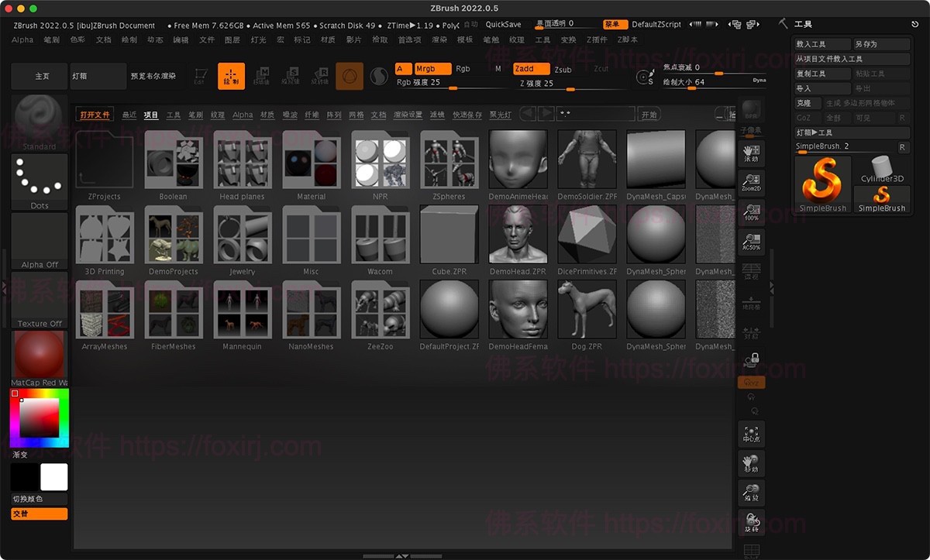Image resolution: width=930 pixels, height=560 pixels.
Task: Enable Zsub sculpt mode
Action: (x=563, y=70)
